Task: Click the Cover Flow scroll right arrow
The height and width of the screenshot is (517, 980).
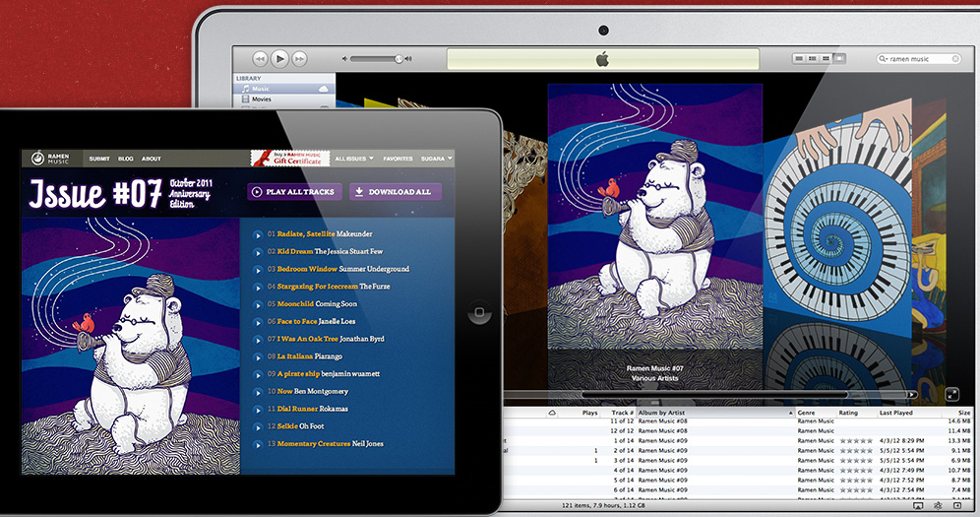Action: 912,395
